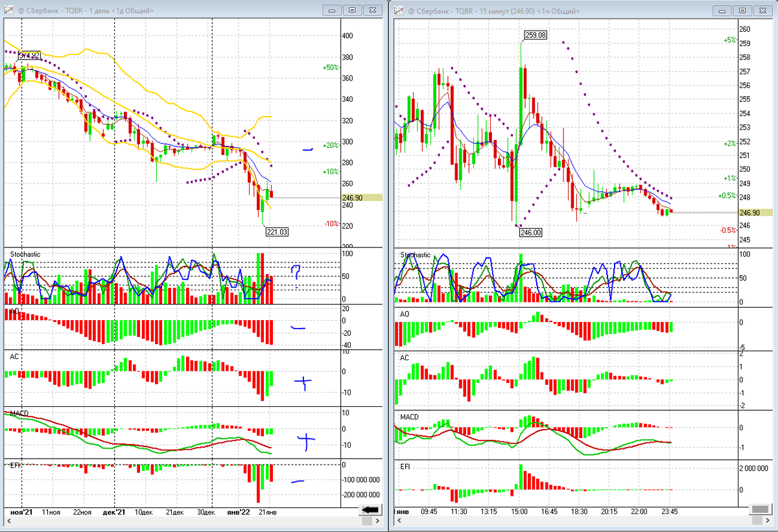Click the highlighted 246.90 price tag on the daily chart axis
Screen dimensions: 778x532
pos(362,198)
